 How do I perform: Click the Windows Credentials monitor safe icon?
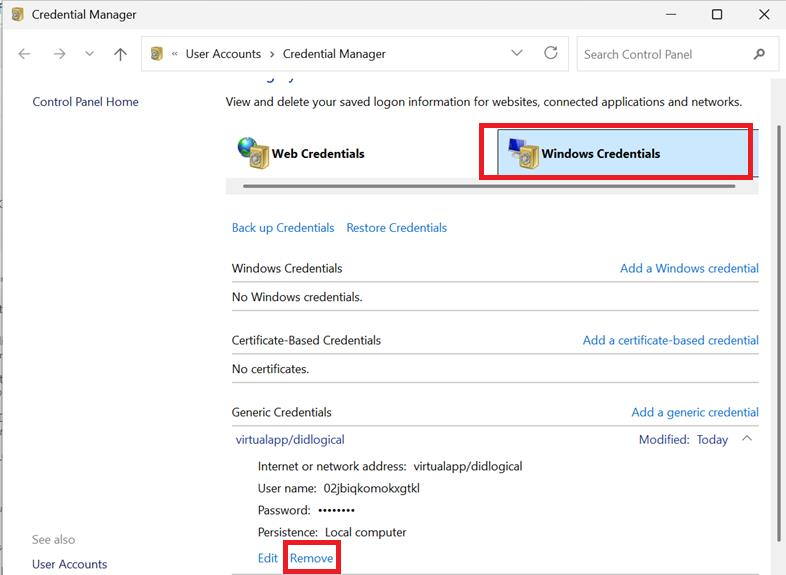coord(523,153)
